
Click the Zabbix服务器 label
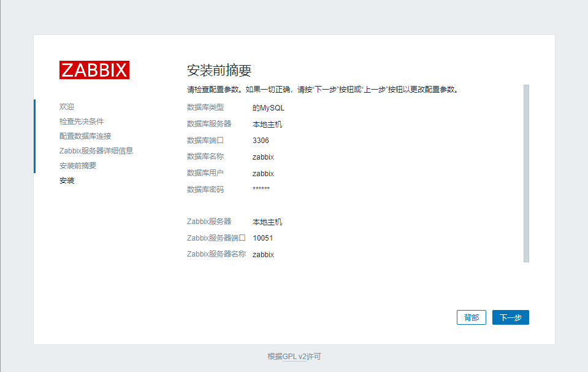tap(209, 222)
